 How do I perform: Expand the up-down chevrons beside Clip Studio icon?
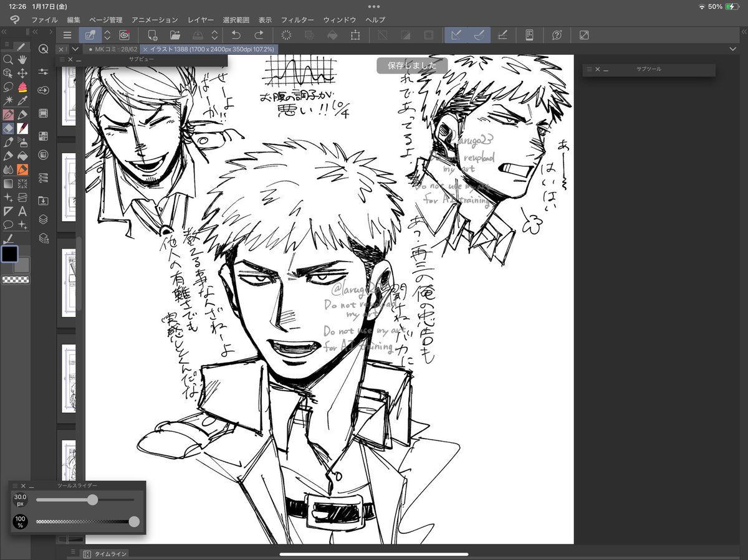point(107,35)
